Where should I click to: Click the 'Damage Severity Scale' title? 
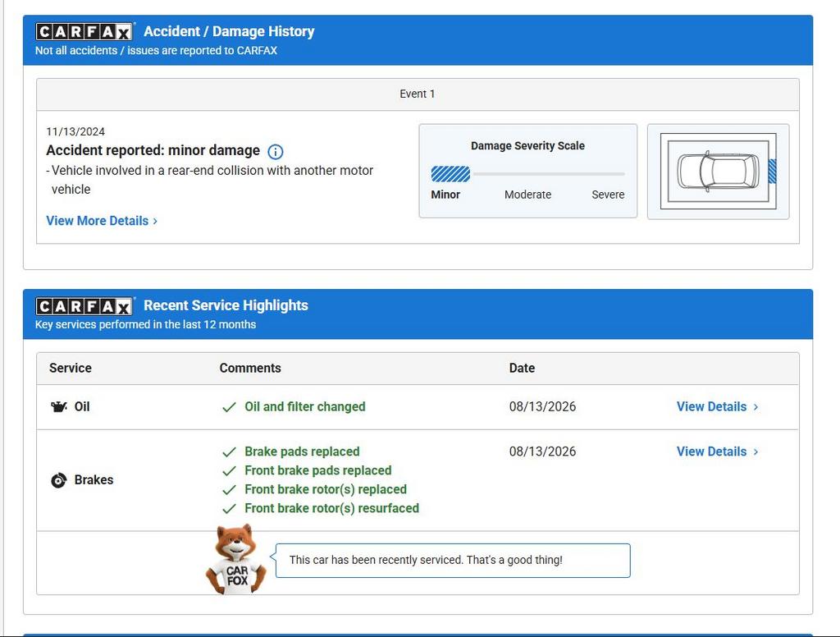coord(527,146)
